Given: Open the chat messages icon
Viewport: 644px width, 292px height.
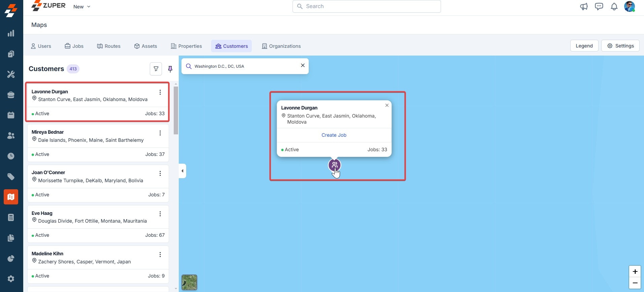Looking at the screenshot, I should 599,6.
